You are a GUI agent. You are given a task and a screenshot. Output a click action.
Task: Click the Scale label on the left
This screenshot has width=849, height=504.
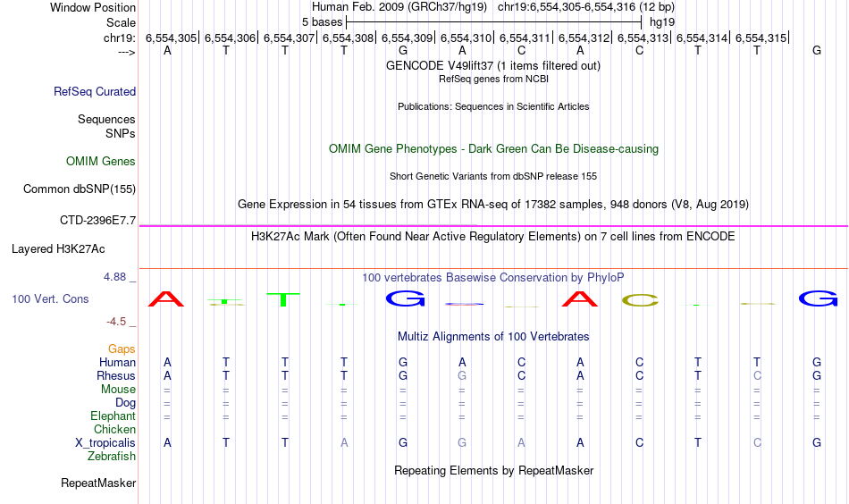tap(121, 22)
